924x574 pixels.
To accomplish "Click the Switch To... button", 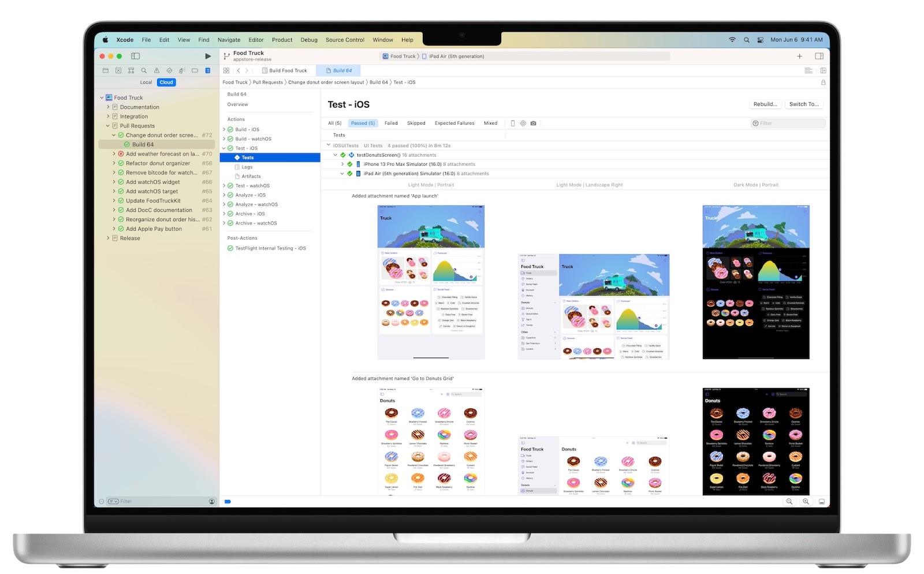I will click(x=804, y=104).
